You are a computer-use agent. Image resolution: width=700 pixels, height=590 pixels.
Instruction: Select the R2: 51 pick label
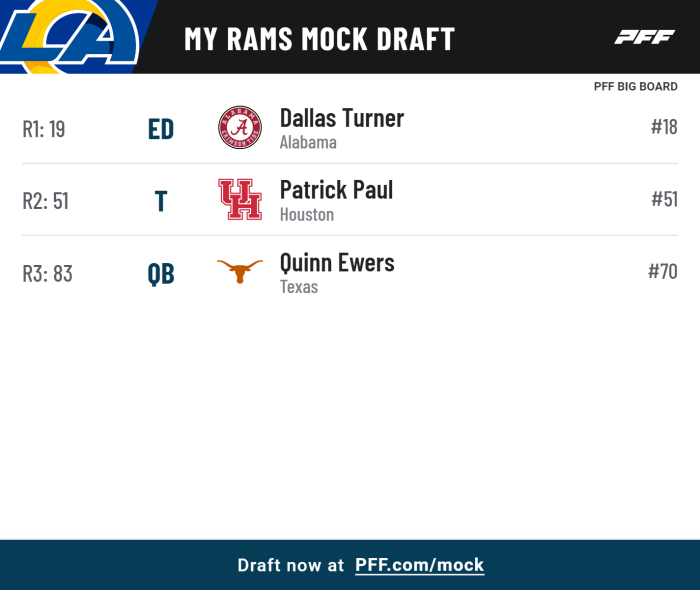(46, 201)
